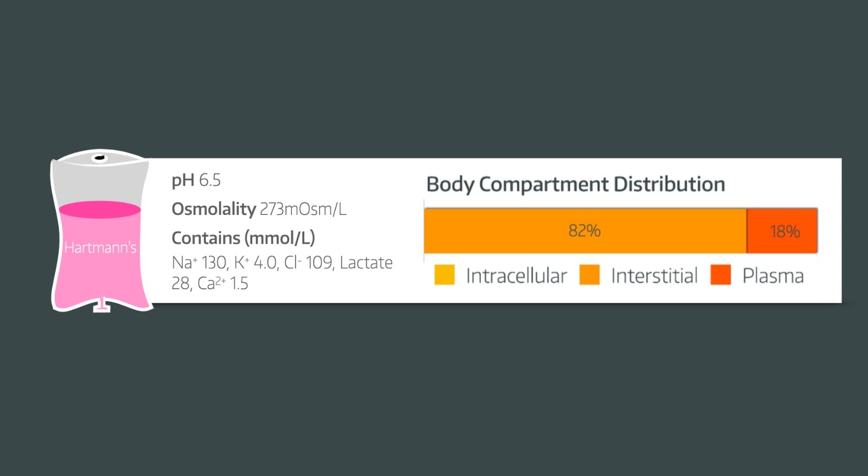
Task: Click the 273mOsm/L osmolality value
Action: pos(303,209)
